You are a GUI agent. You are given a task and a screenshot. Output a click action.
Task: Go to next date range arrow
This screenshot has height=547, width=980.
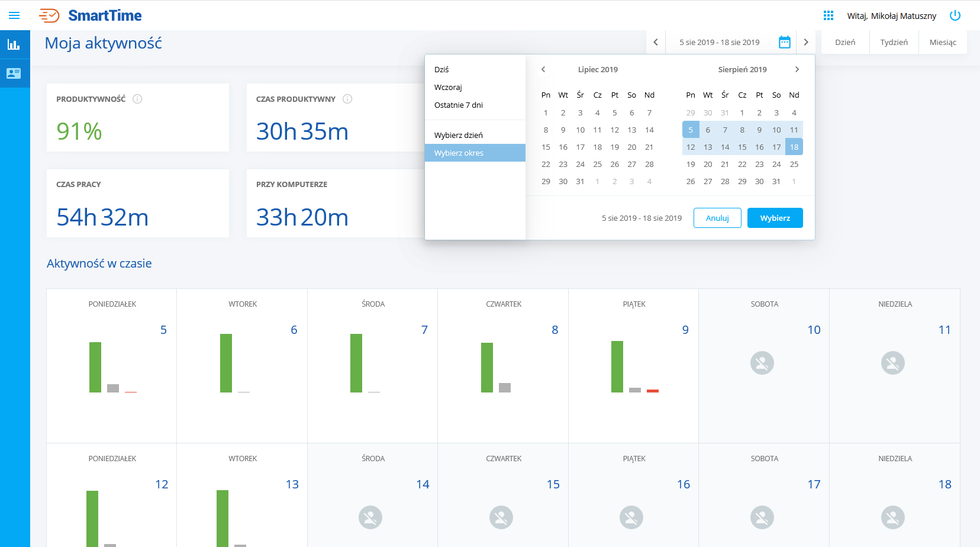805,42
